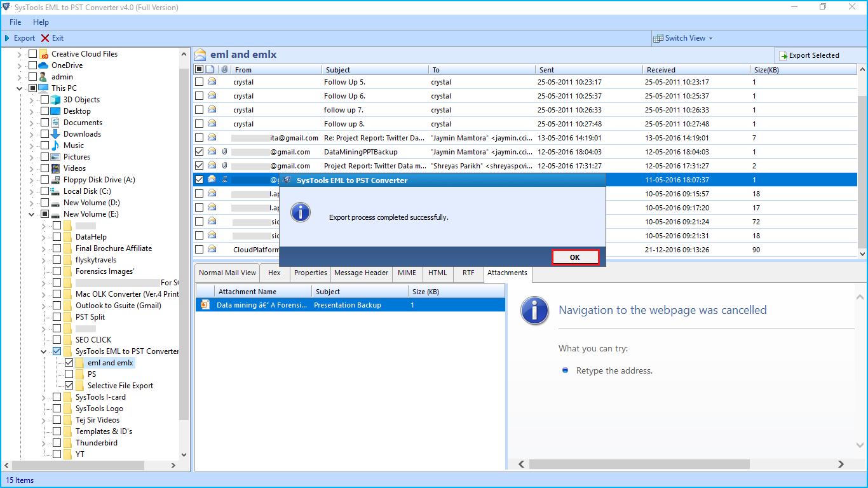The width and height of the screenshot is (868, 488).
Task: Click the admin user icon
Action: pyautogui.click(x=43, y=77)
